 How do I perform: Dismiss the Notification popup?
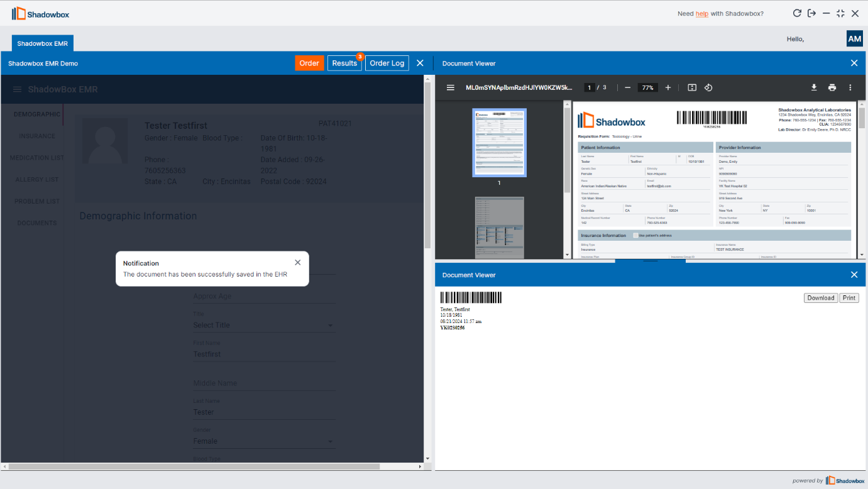point(297,263)
